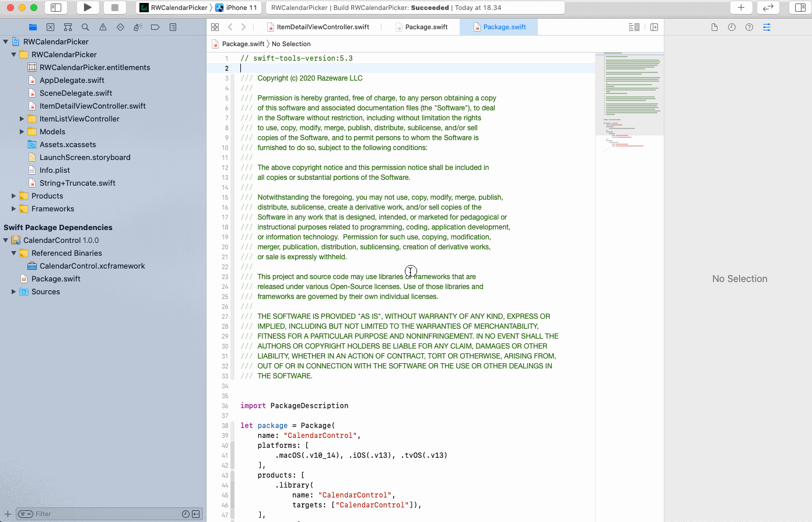
Task: Toggle the inspectors panel on the right
Action: pyautogui.click(x=800, y=8)
